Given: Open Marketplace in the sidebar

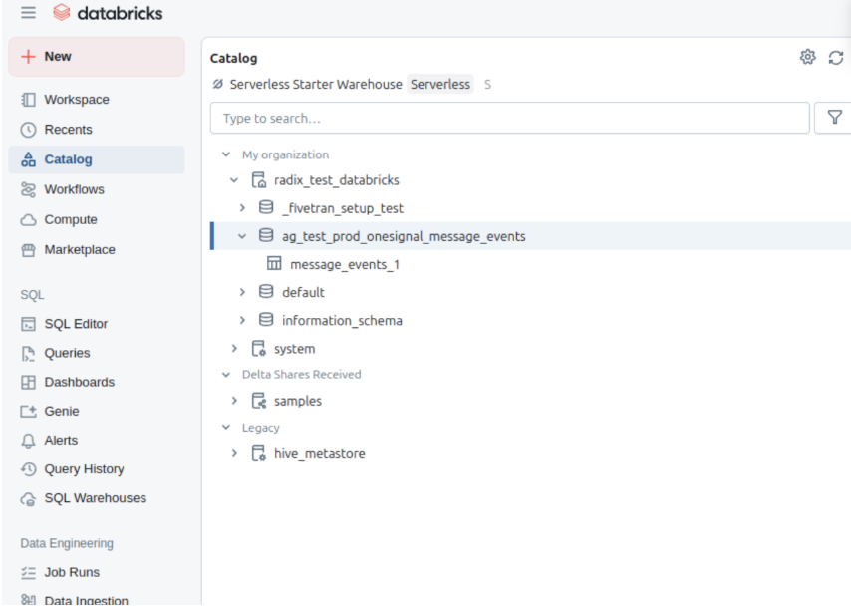Looking at the screenshot, I should tap(80, 249).
